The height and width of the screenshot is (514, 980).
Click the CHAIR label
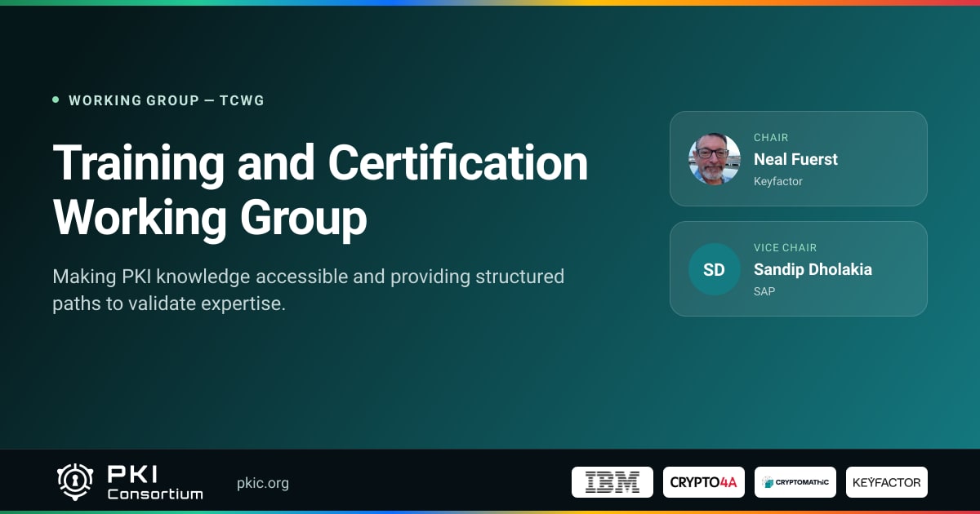pos(771,138)
